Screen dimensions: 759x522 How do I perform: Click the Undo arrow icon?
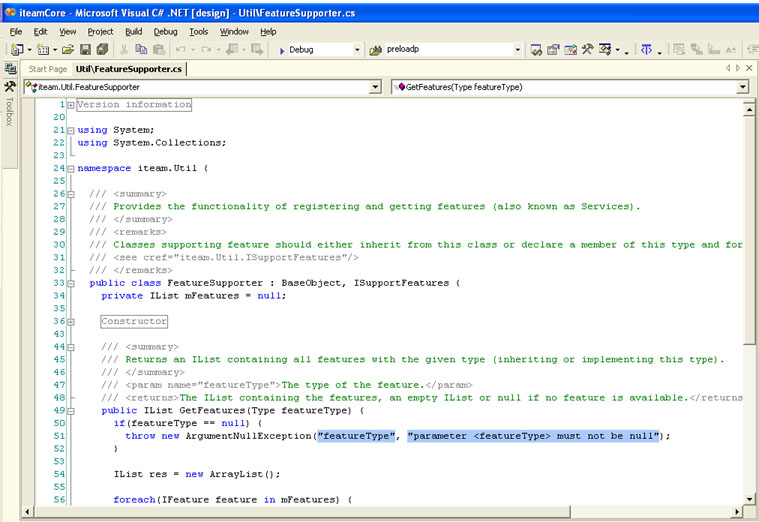181,49
